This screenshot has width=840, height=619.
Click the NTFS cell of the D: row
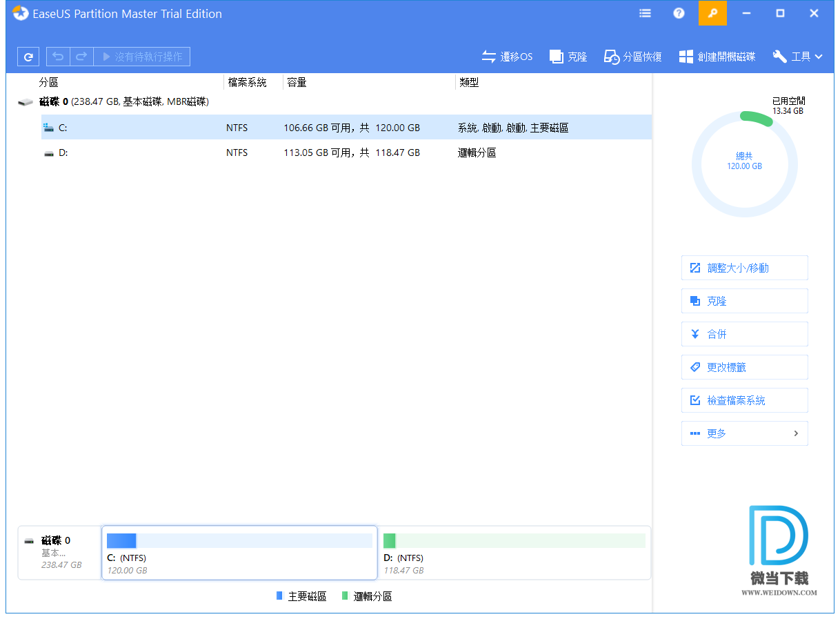coord(237,153)
